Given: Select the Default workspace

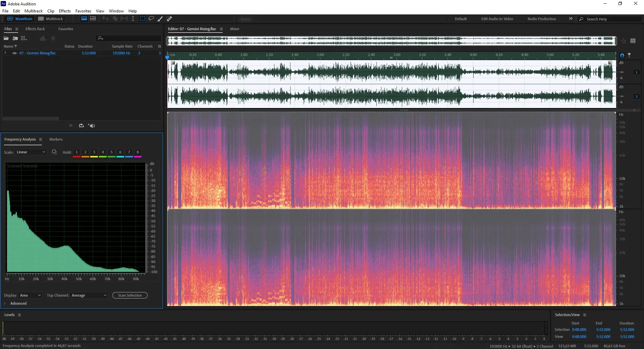Looking at the screenshot, I should (x=461, y=19).
